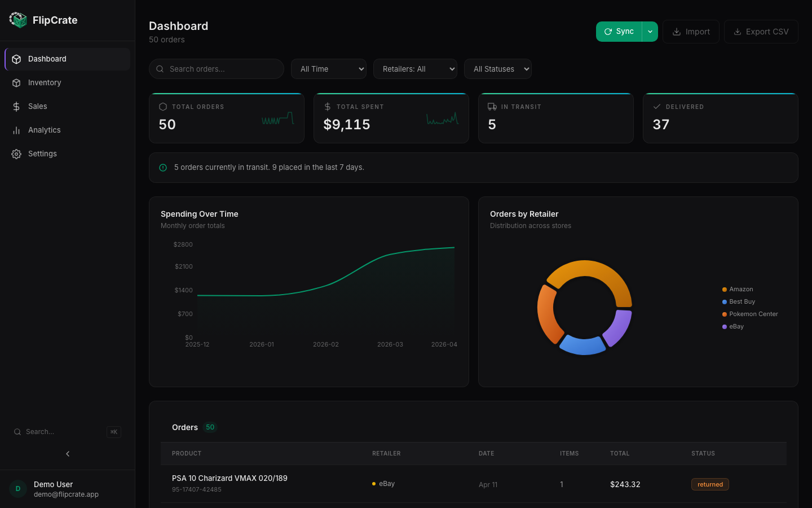This screenshot has width=812, height=508.
Task: Click the dollar icon on Total Spent card
Action: pyautogui.click(x=328, y=106)
